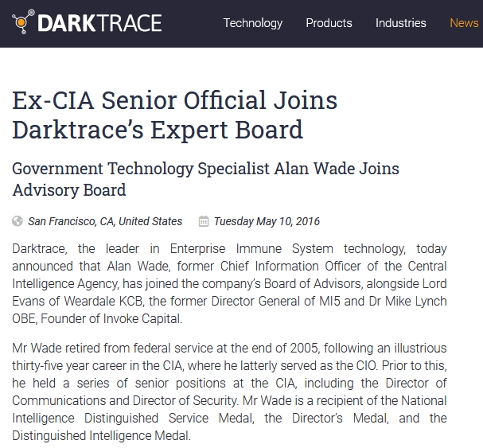
Task: Click the Ex-CIA Senior Official headline
Action: click(174, 115)
